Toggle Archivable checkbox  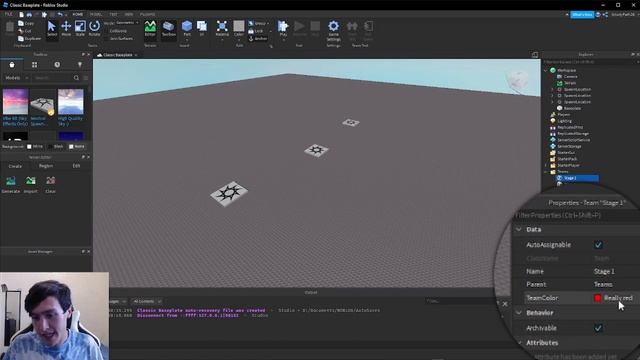[x=598, y=328]
